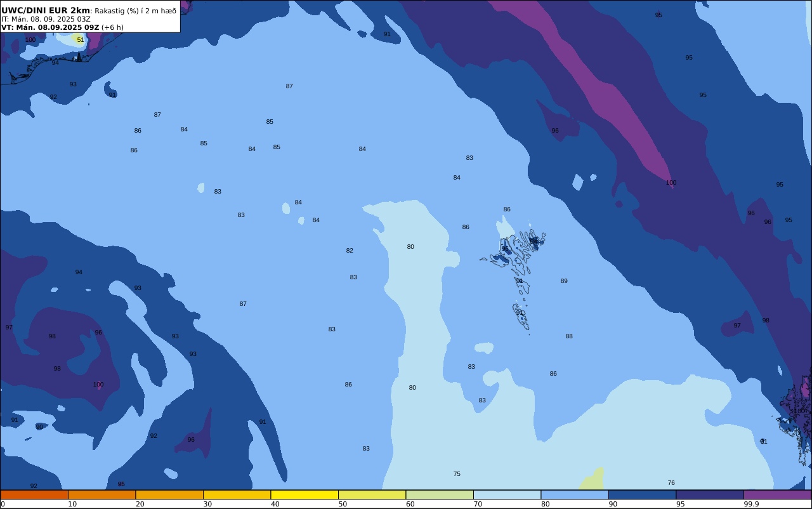This screenshot has height=509, width=812.
Task: Click the legend tick label '70' under the color bar
Action: pyautogui.click(x=478, y=504)
